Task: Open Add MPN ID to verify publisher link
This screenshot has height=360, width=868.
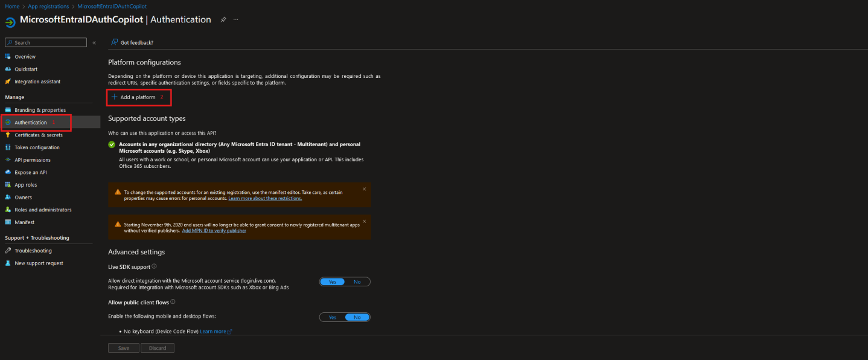Action: point(214,230)
